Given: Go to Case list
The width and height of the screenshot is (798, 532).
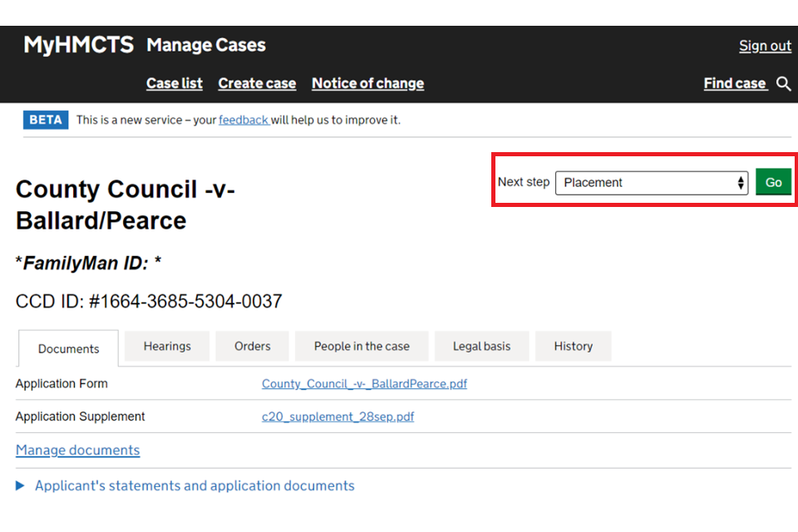Looking at the screenshot, I should coord(175,84).
